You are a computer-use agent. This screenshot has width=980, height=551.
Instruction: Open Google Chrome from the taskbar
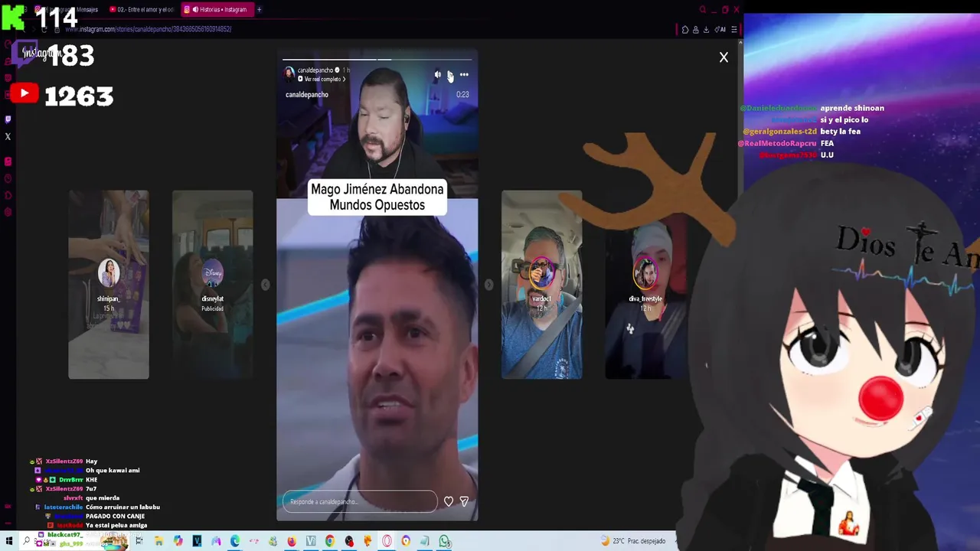click(330, 541)
